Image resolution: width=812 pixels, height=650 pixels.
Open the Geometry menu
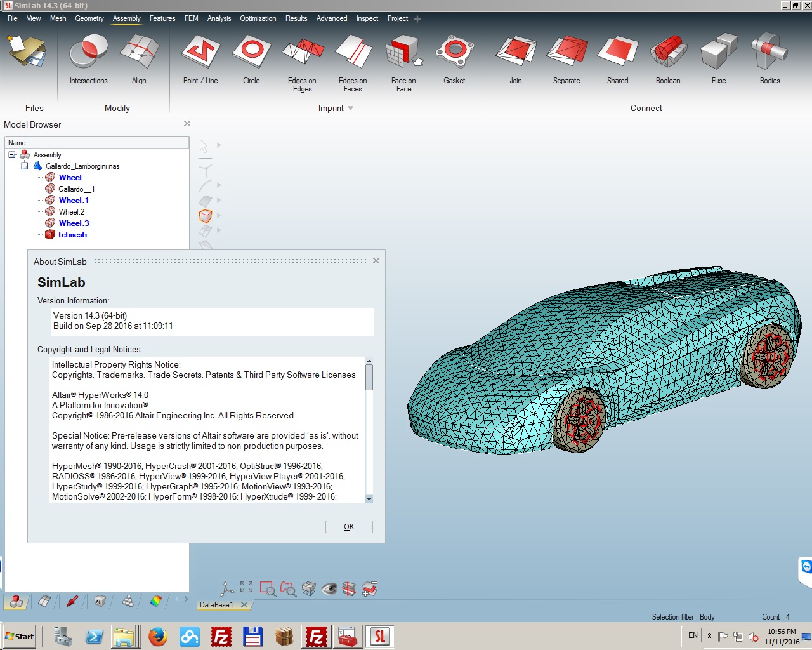click(89, 18)
